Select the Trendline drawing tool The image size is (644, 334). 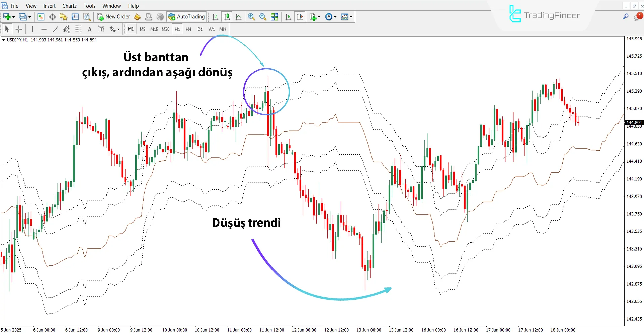[x=56, y=29]
